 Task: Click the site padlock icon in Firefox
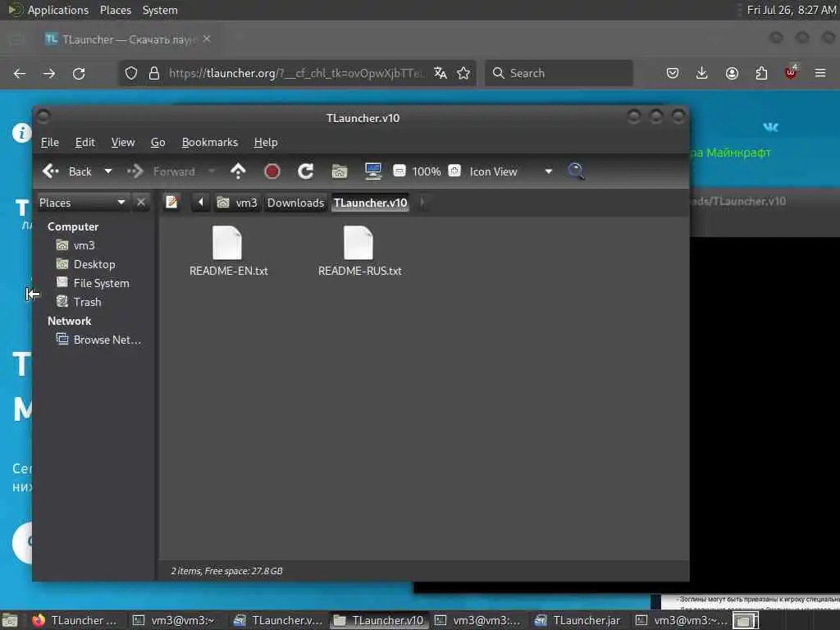click(x=154, y=73)
